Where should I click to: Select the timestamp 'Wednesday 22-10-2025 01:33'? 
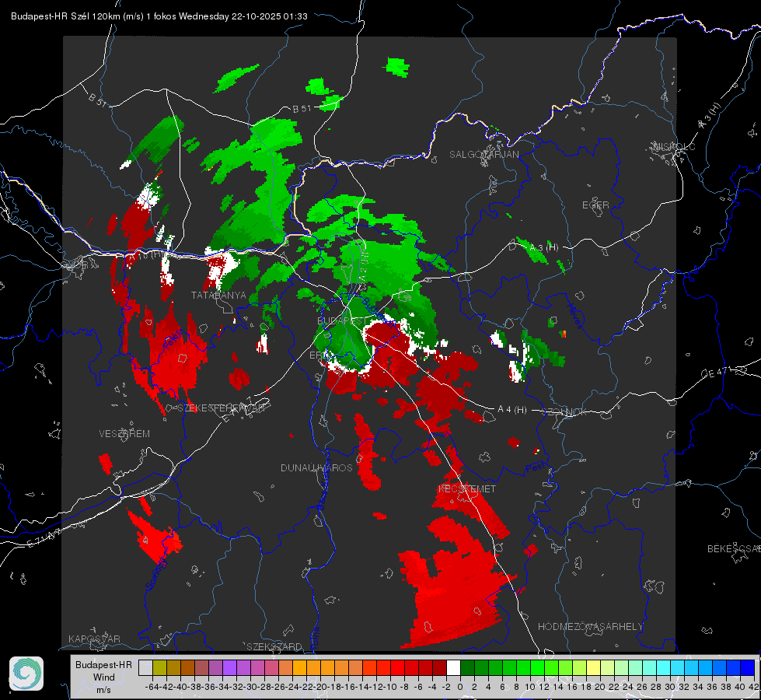[243, 16]
